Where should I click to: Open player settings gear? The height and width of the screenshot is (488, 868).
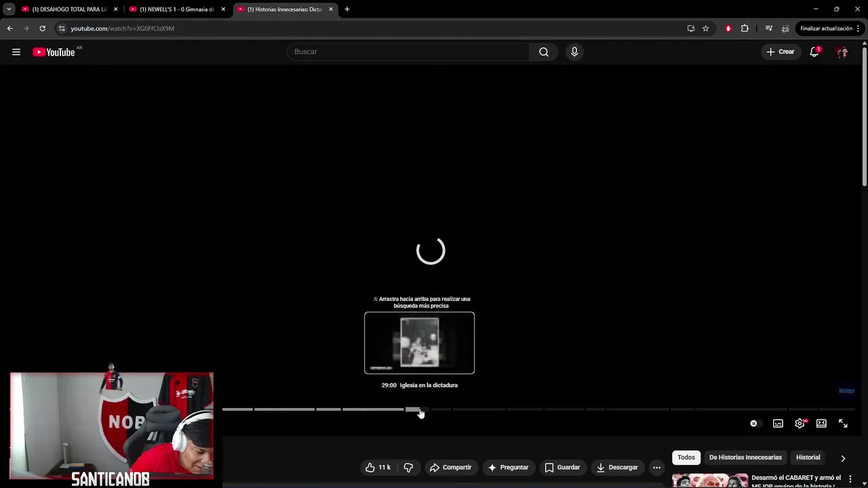point(800,424)
